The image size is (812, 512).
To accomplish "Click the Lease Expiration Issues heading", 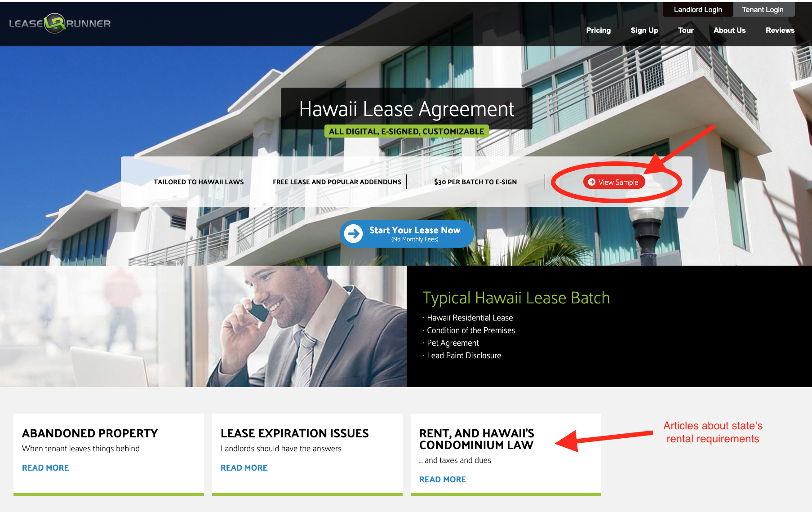I will click(295, 433).
